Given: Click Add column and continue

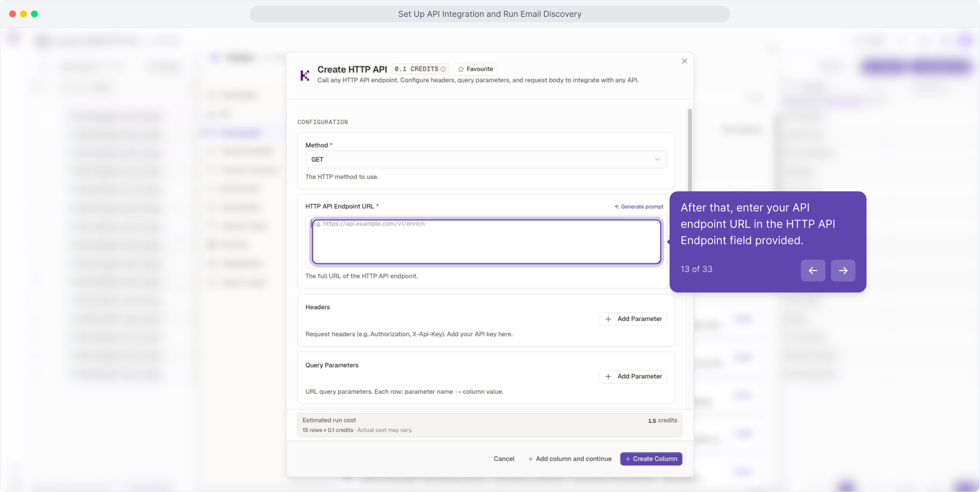Looking at the screenshot, I should tap(570, 459).
